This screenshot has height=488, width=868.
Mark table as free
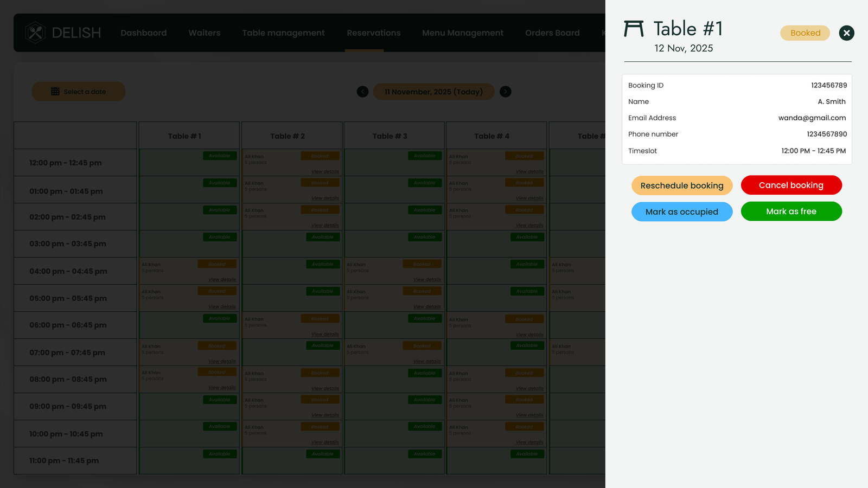(x=791, y=211)
